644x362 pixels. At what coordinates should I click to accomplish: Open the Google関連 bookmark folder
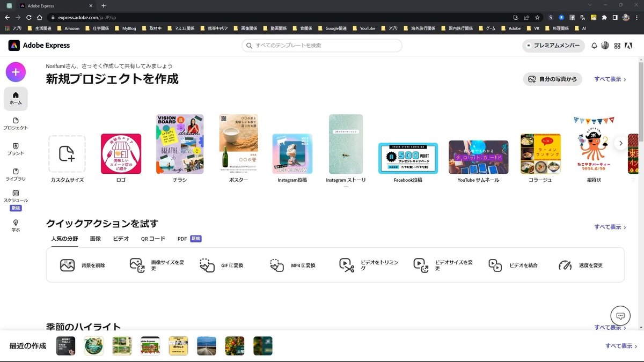[333, 28]
